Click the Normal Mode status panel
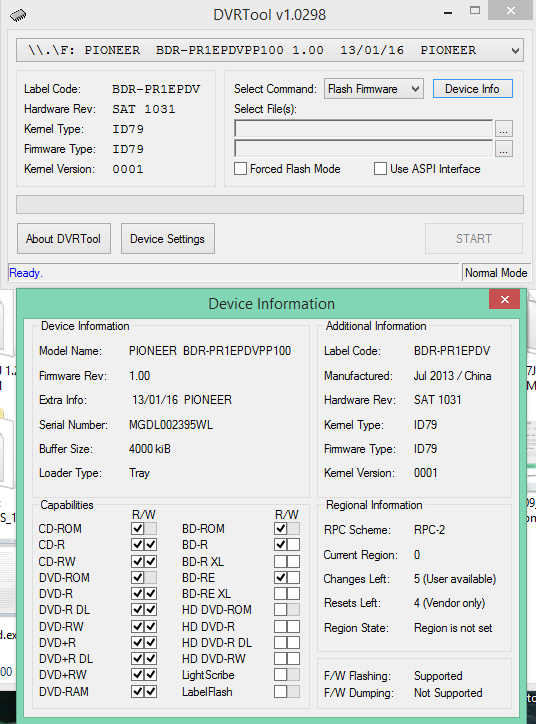Screen dimensions: 536x724 coord(496,273)
